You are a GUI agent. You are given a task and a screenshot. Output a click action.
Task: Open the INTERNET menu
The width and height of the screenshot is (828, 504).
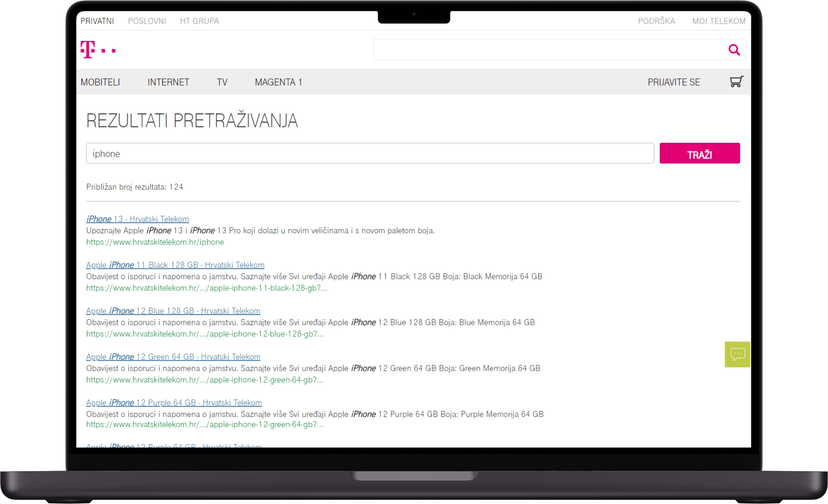click(x=168, y=82)
